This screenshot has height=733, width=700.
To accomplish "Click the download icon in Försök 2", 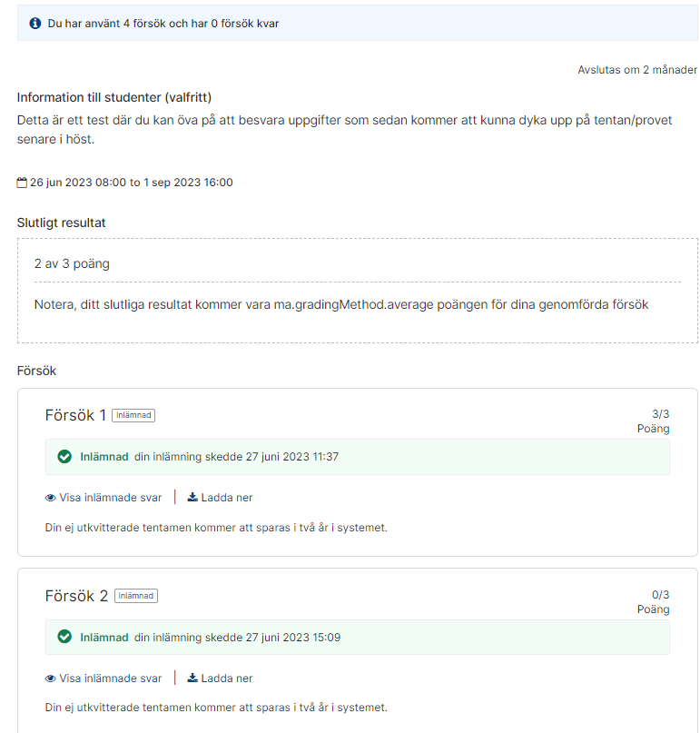I will [x=192, y=678].
